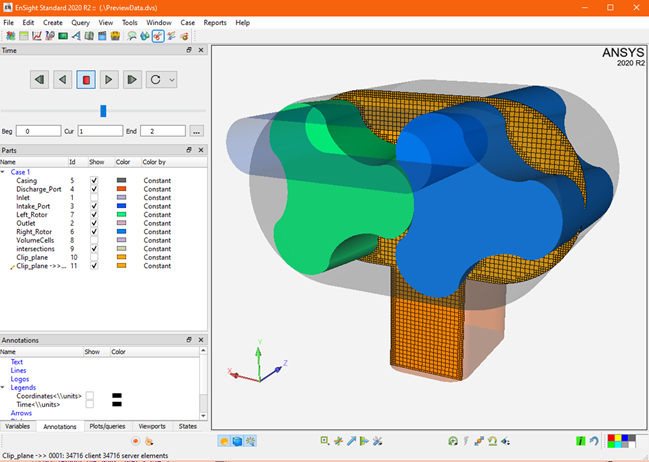Open the flipbook animation book icon
Viewport: 649px width, 462px height.
[x=89, y=36]
